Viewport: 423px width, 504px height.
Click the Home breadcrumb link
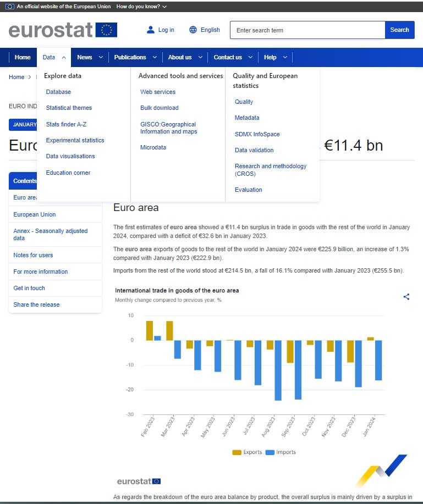tap(17, 77)
